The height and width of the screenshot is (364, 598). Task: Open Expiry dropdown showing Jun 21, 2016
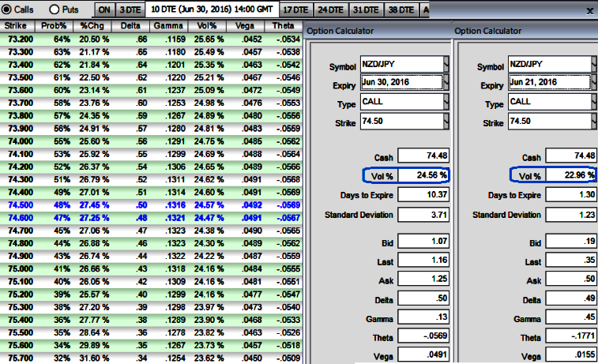593,81
